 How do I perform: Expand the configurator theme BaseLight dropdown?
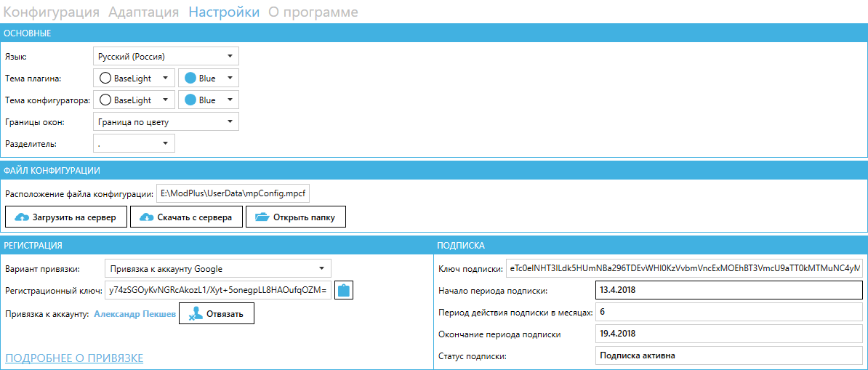click(x=134, y=100)
